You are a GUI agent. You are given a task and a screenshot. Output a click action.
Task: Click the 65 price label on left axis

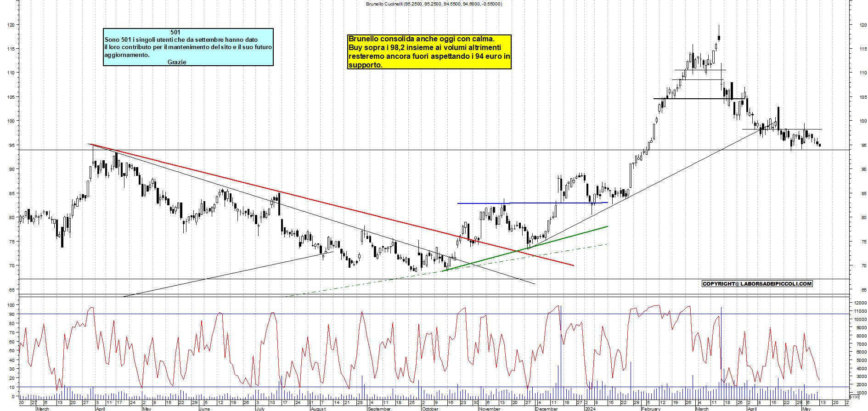11,290
